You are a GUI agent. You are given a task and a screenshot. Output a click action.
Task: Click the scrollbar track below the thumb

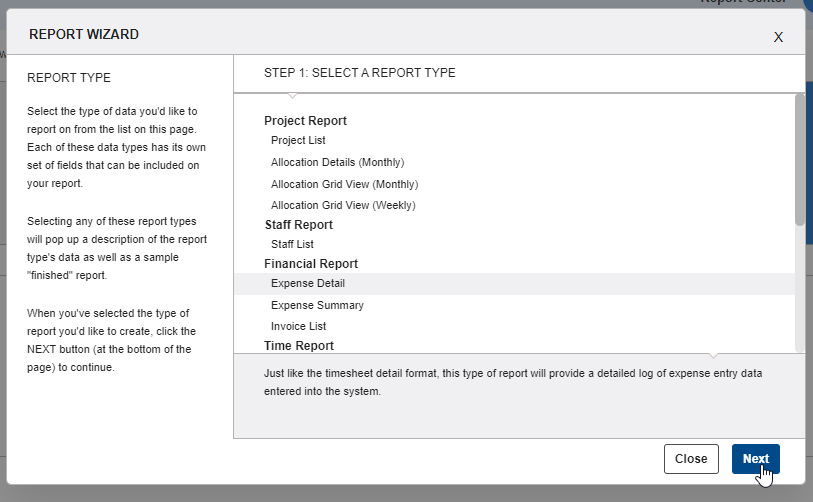click(800, 288)
